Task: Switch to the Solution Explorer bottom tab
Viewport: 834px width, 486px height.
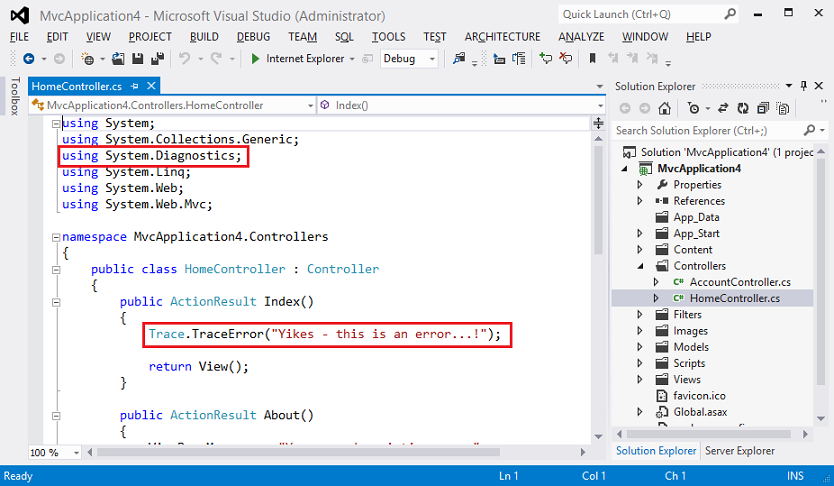Action: 656,451
